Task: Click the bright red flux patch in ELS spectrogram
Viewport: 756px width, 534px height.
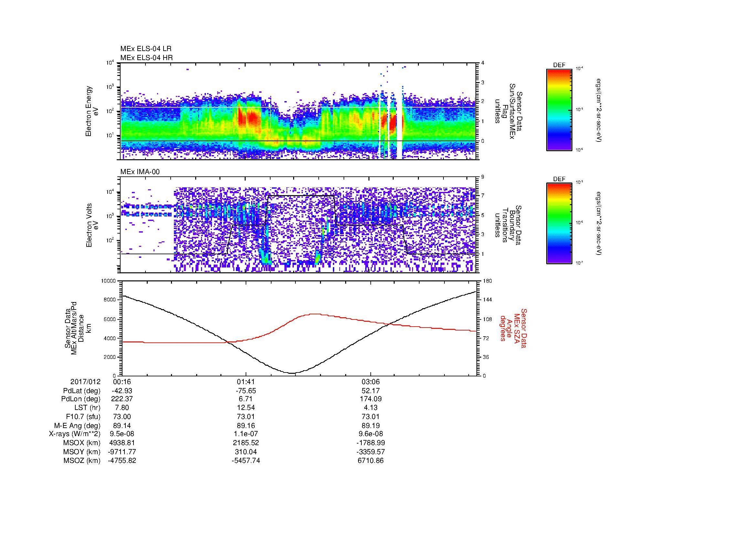Action: click(x=250, y=119)
